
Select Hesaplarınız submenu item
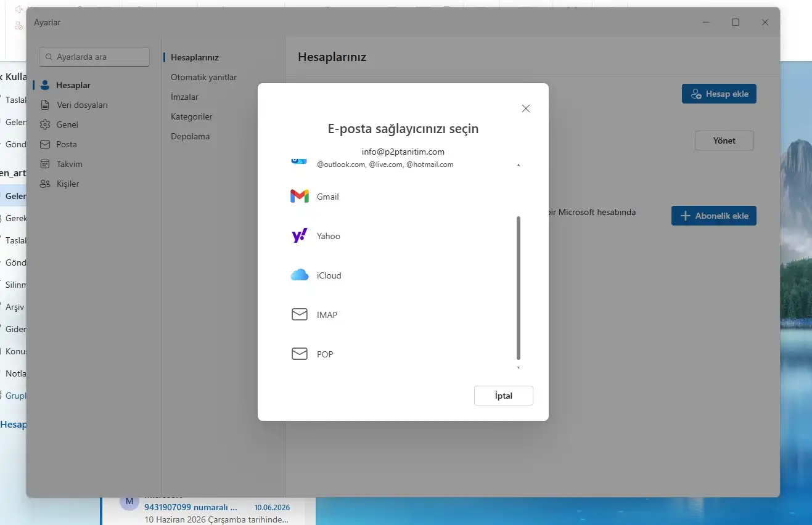tap(195, 57)
